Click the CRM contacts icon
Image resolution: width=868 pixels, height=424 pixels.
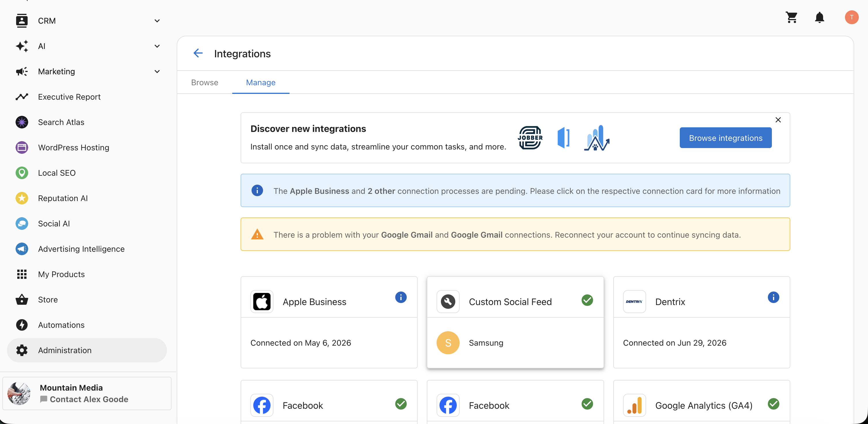22,21
